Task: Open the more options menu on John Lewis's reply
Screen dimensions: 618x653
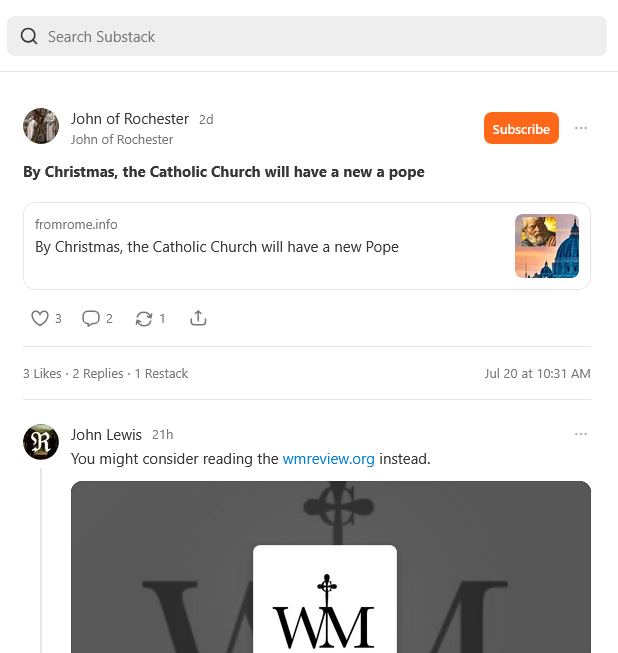Action: click(x=581, y=434)
